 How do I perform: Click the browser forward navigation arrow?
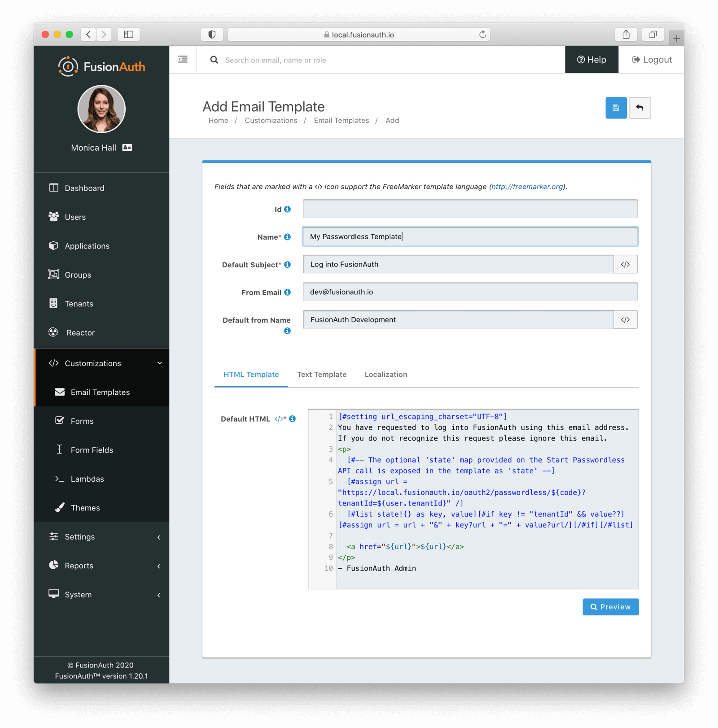[104, 34]
